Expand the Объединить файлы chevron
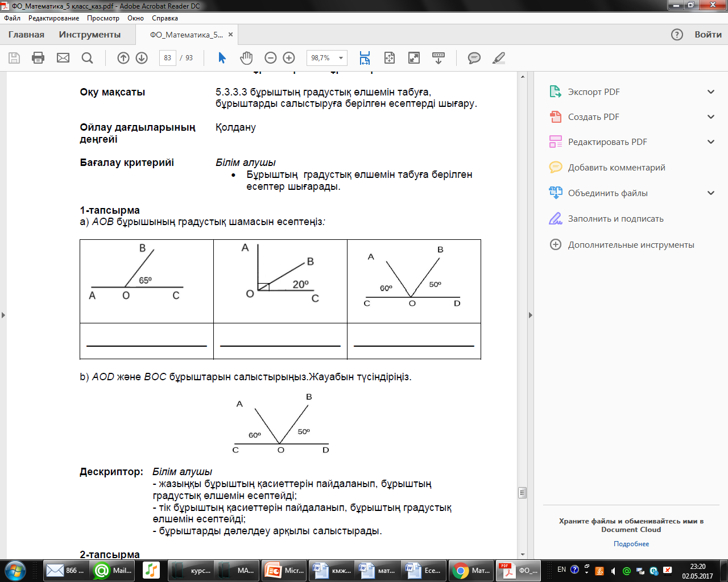This screenshot has height=582, width=728. click(x=711, y=193)
